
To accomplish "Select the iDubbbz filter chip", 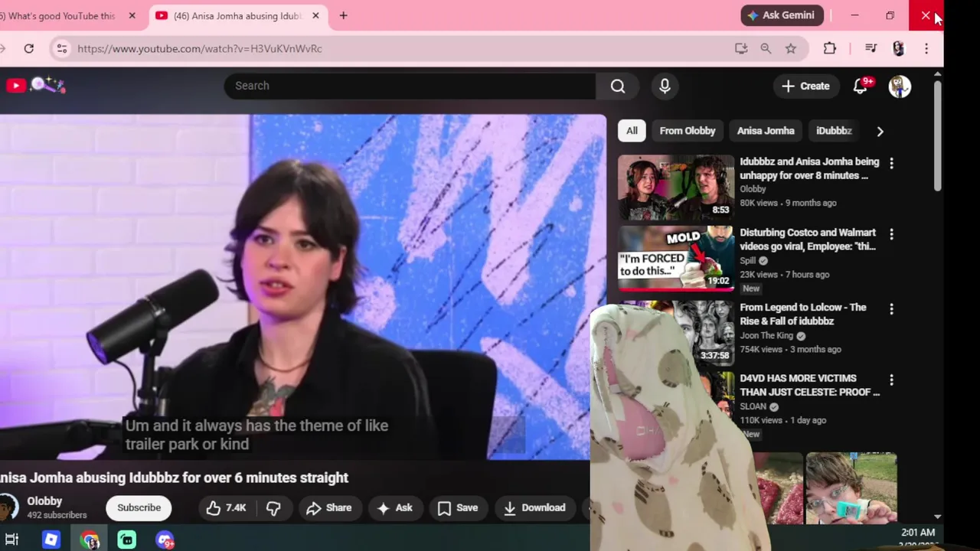I will pyautogui.click(x=834, y=131).
